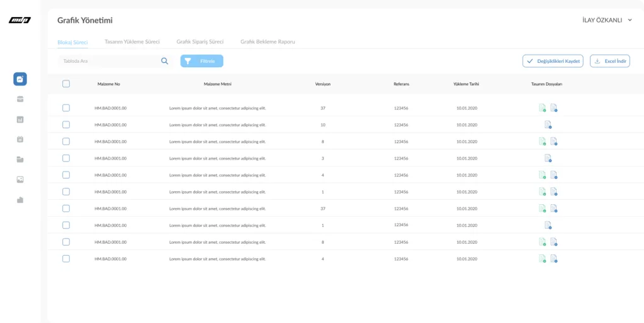Select the checkbox of the last table row

click(66, 258)
